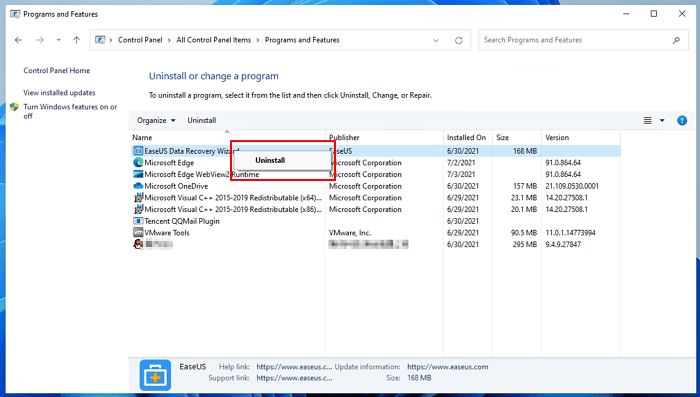Open View installed updates link
The width and height of the screenshot is (700, 397).
59,93
